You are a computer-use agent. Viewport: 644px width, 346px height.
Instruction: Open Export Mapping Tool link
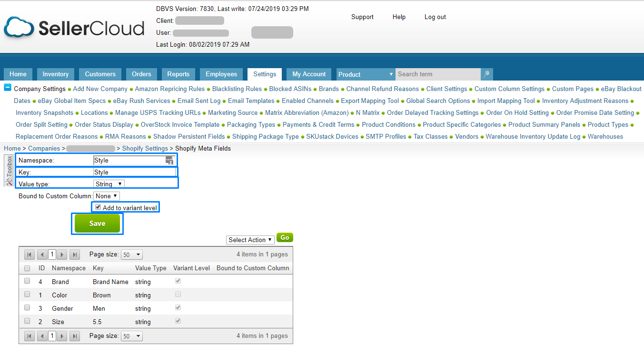click(x=370, y=101)
